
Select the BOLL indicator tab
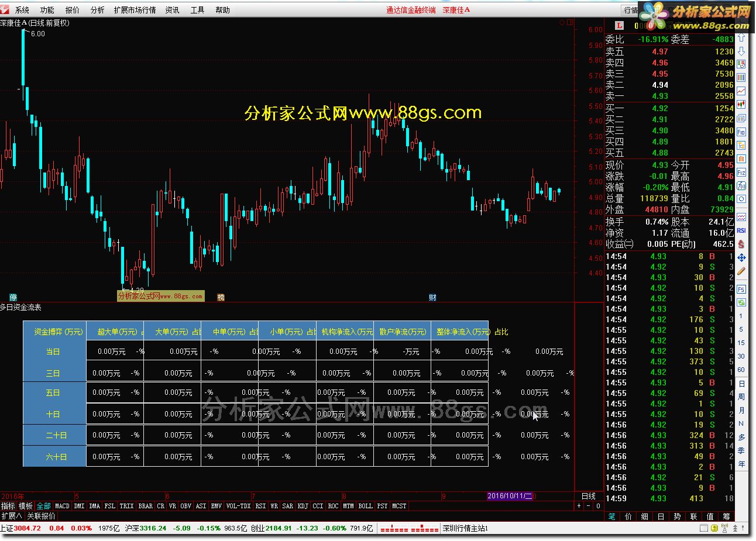[366, 506]
